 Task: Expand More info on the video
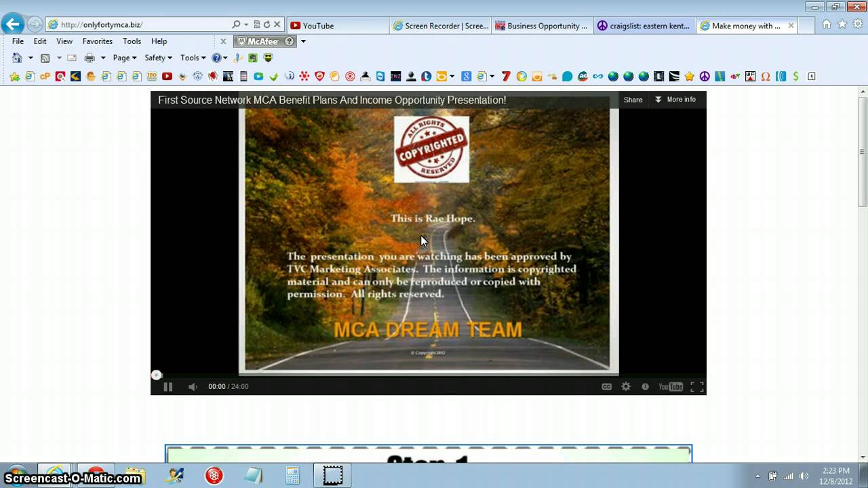(675, 100)
